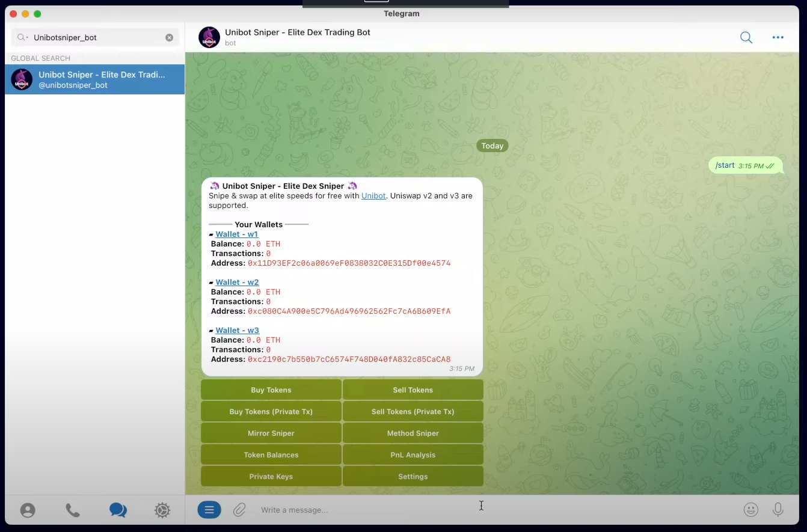The image size is (807, 532).
Task: Click the GLOBAL SEARCH section header
Action: pyautogui.click(x=40, y=58)
